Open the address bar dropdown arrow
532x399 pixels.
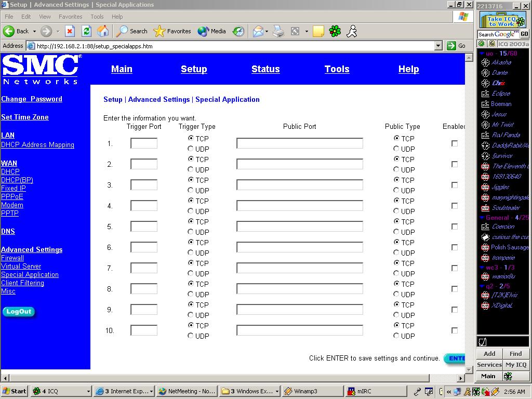pos(438,46)
